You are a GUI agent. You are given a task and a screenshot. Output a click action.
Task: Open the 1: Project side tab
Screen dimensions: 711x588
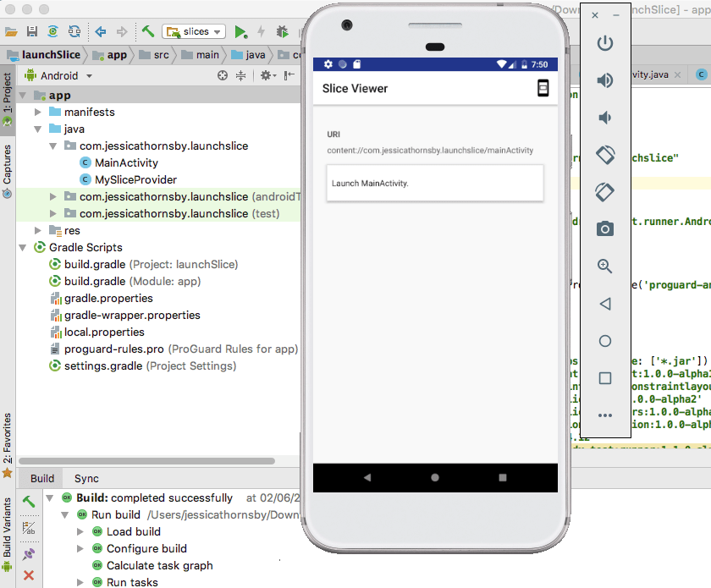pyautogui.click(x=7, y=99)
